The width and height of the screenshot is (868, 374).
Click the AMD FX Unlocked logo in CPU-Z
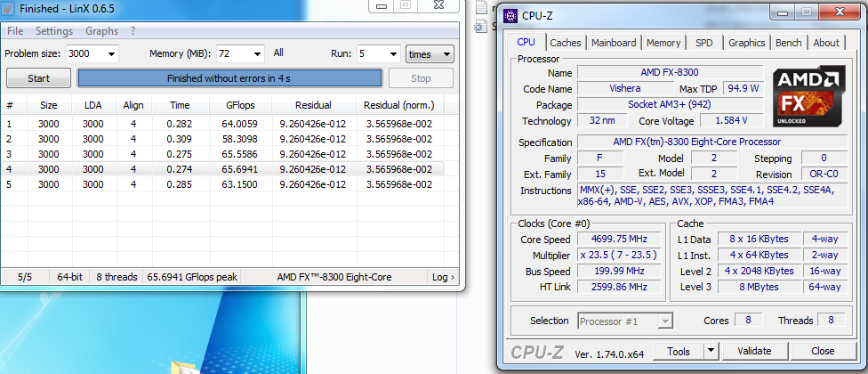click(x=808, y=96)
